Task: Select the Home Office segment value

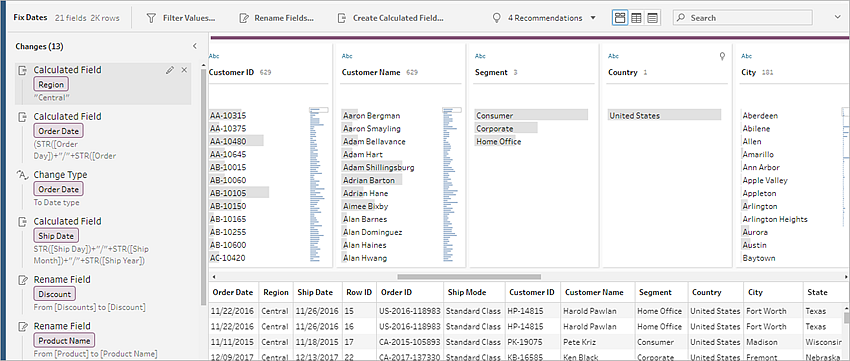Action: [x=498, y=141]
